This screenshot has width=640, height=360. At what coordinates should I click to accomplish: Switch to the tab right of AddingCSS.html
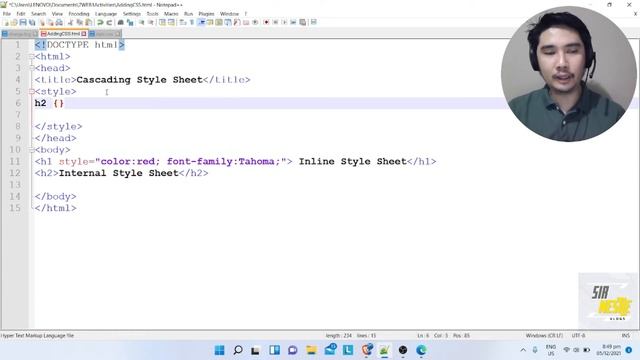[x=105, y=34]
